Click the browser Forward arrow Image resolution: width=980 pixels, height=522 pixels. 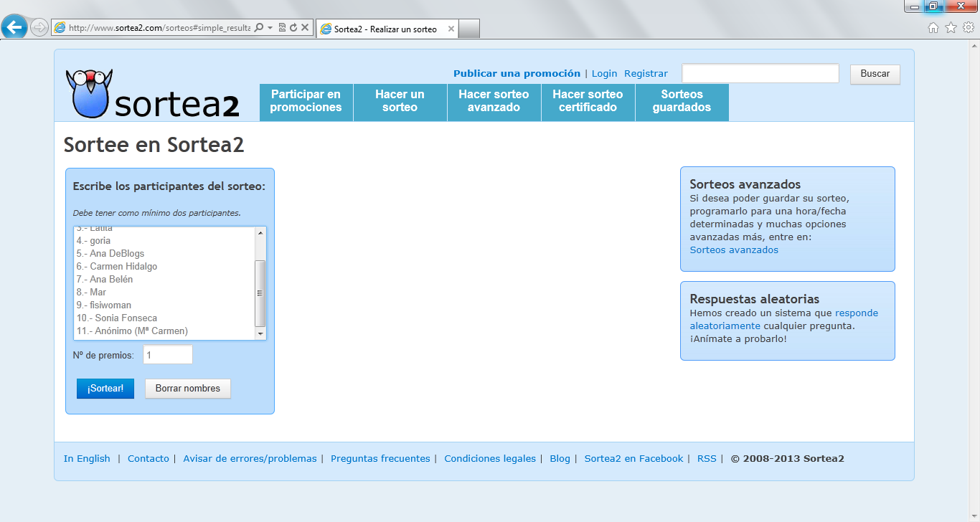click(x=39, y=28)
